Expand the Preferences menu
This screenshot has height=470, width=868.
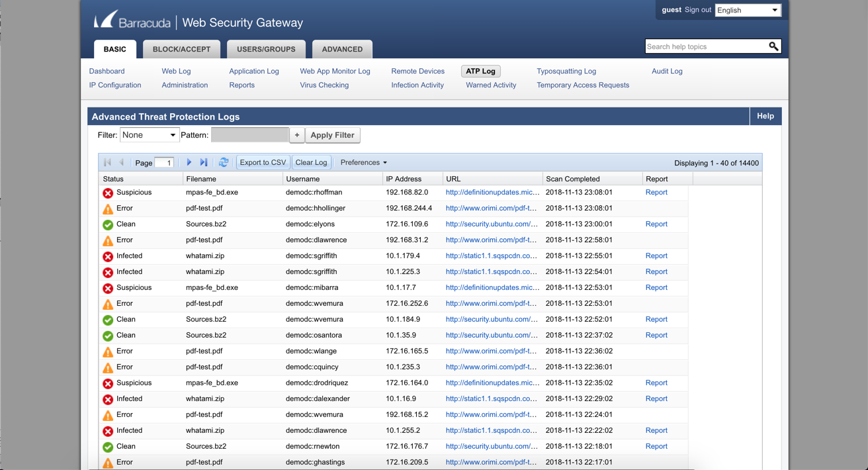(x=363, y=162)
